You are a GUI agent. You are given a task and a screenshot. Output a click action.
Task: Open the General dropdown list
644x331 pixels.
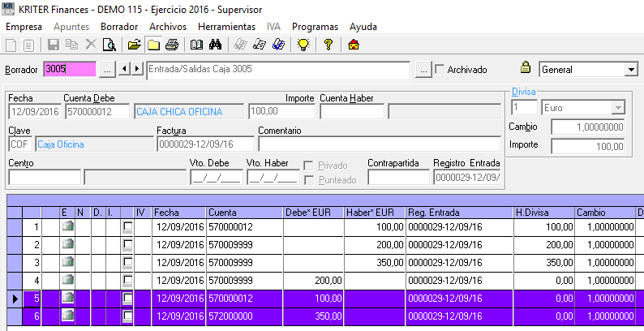(x=631, y=70)
